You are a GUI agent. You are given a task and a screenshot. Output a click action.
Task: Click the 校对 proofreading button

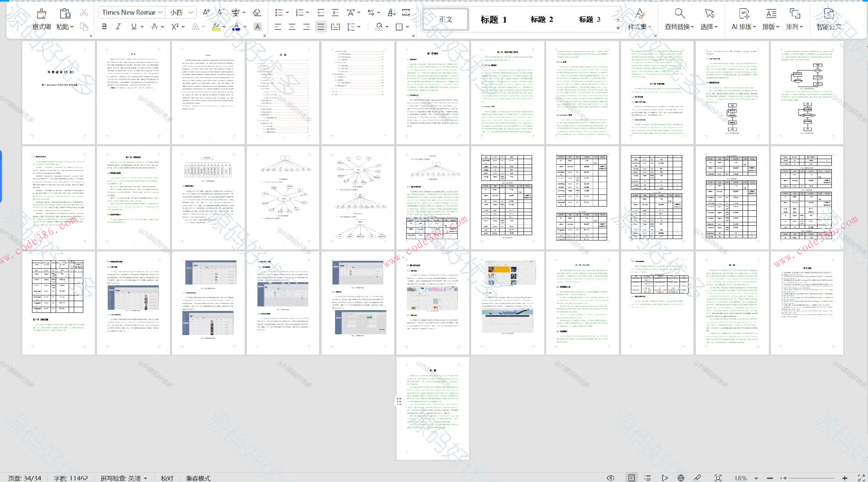[x=167, y=478]
